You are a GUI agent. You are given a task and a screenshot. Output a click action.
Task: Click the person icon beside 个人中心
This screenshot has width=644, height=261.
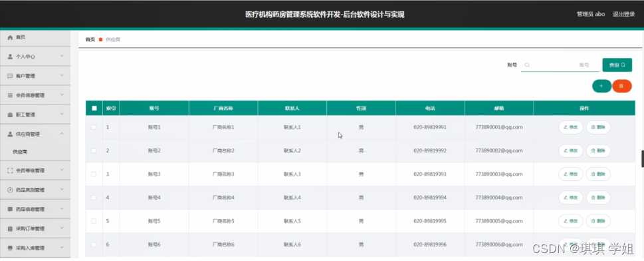pos(10,57)
